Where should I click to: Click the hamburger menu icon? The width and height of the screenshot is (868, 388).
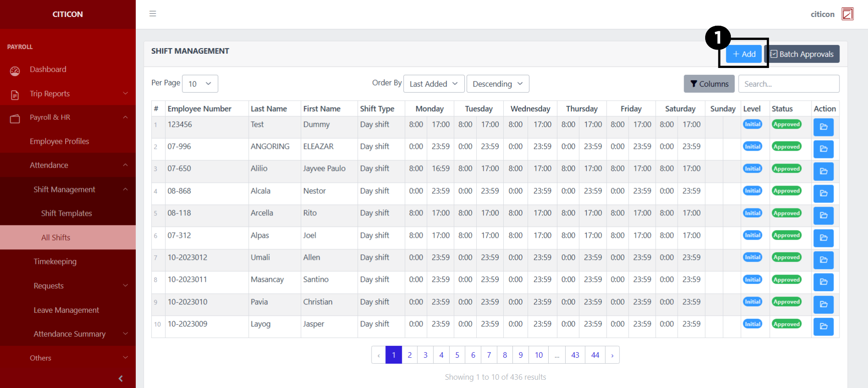[x=153, y=14]
